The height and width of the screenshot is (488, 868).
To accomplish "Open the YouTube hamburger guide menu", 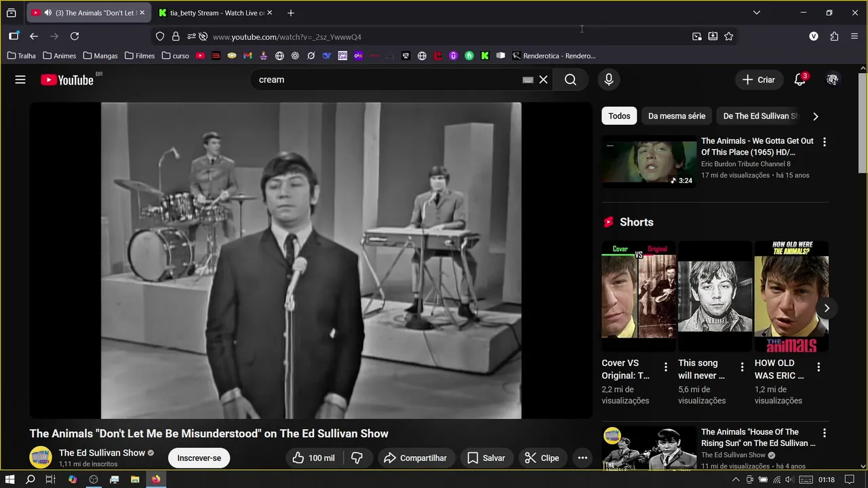I will click(20, 79).
